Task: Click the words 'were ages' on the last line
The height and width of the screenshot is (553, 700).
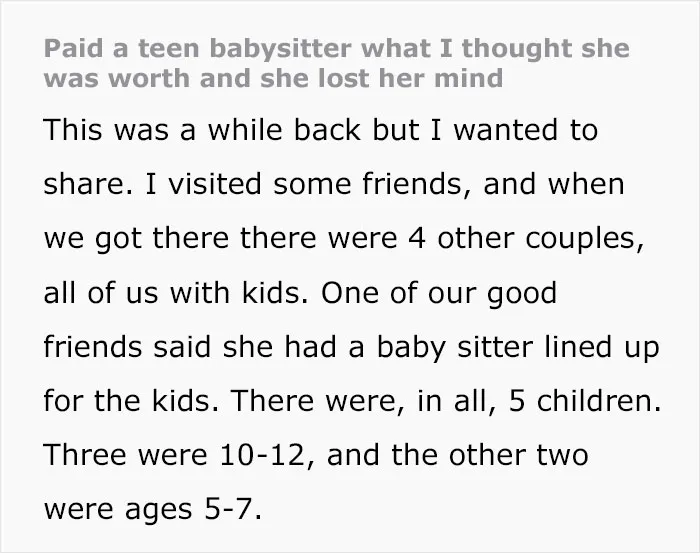Action: coord(118,511)
